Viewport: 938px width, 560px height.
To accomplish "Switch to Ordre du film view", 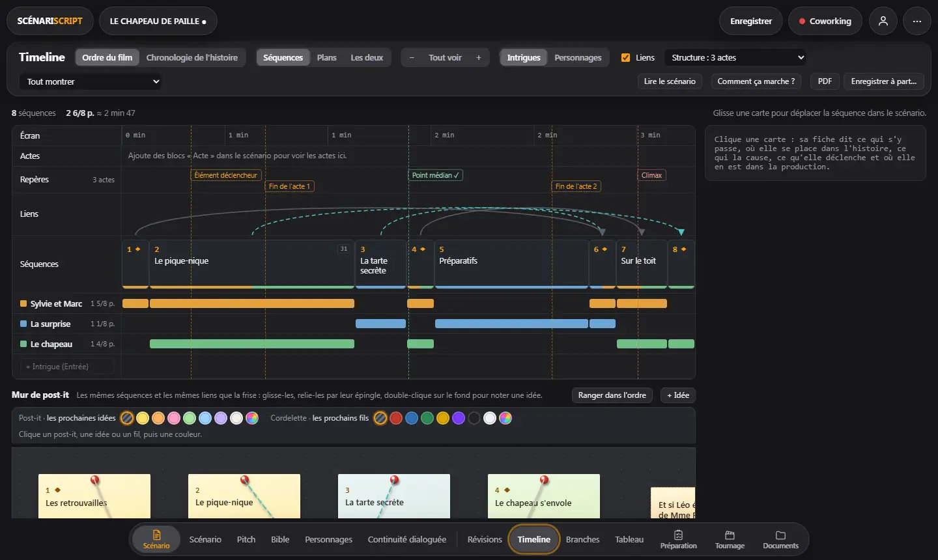I will point(107,57).
